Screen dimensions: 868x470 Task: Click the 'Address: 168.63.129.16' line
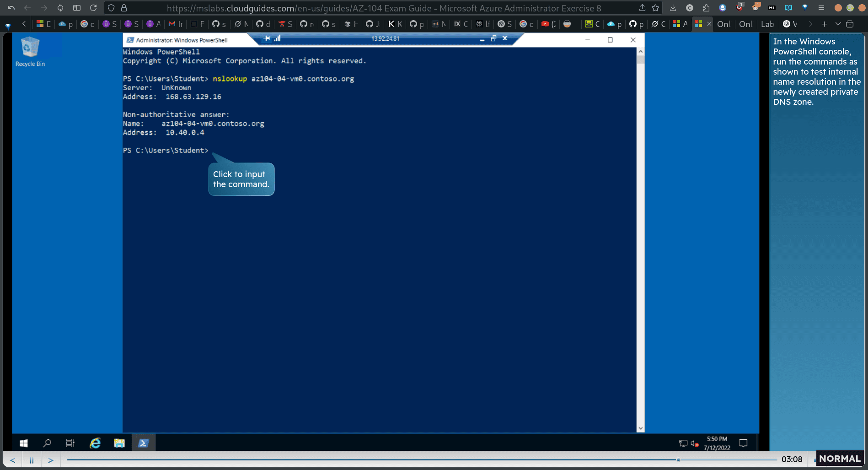tap(172, 97)
